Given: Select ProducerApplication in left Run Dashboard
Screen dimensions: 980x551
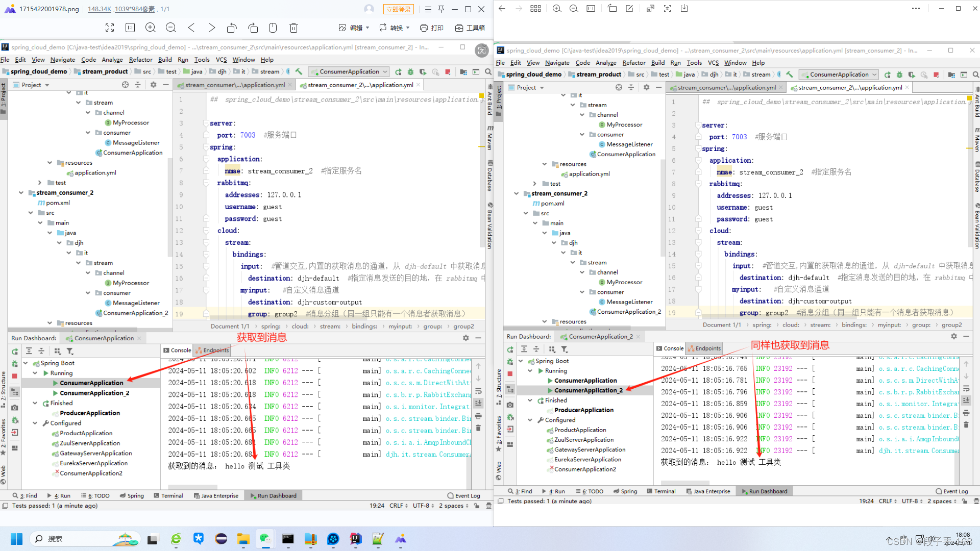Looking at the screenshot, I should click(x=90, y=413).
